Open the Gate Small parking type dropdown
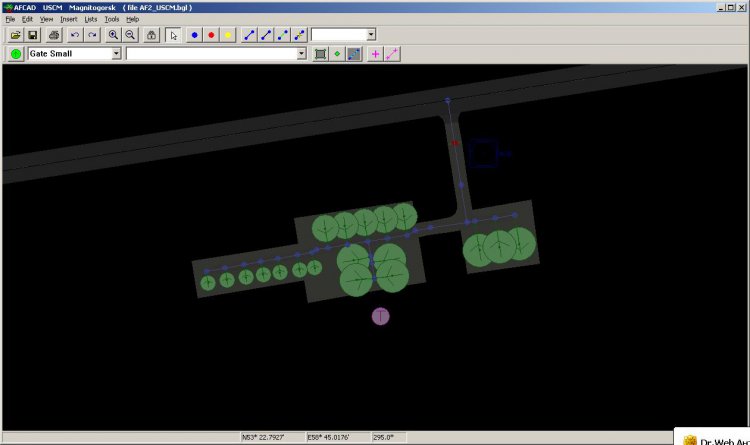Viewport: 750px width, 445px height. point(116,54)
